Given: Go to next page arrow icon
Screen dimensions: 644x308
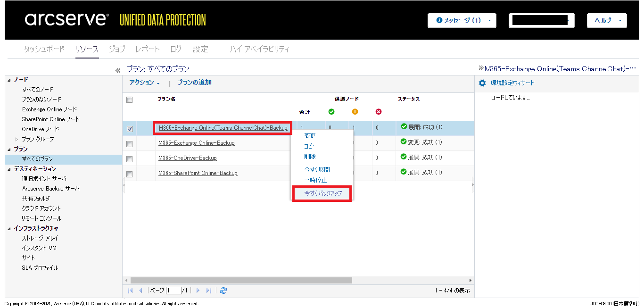Looking at the screenshot, I should [198, 291].
